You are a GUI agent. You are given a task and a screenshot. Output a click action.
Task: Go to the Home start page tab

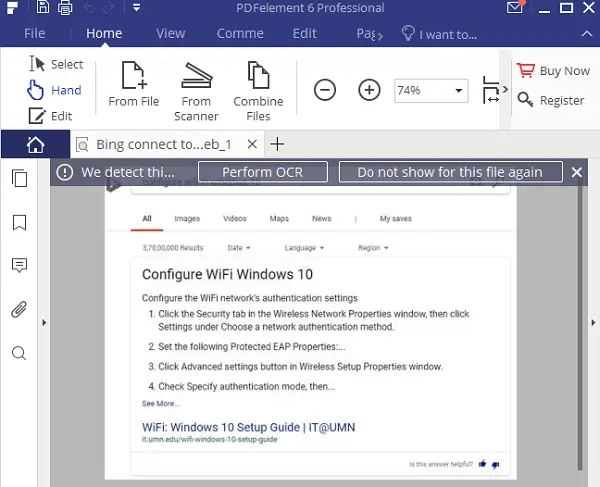pyautogui.click(x=36, y=145)
